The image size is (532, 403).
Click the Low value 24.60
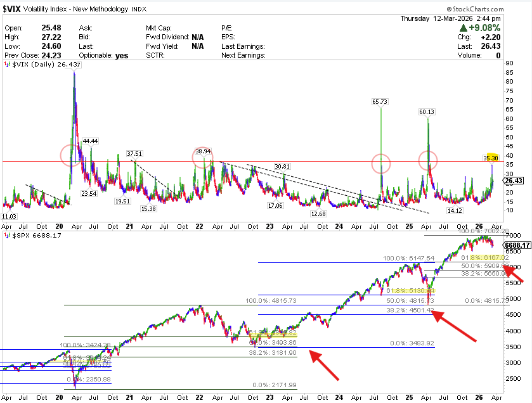[x=51, y=46]
